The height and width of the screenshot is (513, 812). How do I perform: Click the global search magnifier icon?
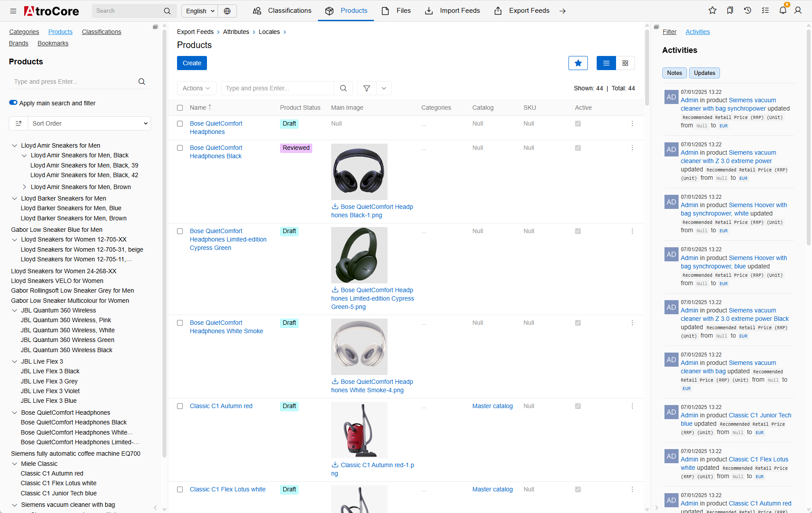[167, 11]
